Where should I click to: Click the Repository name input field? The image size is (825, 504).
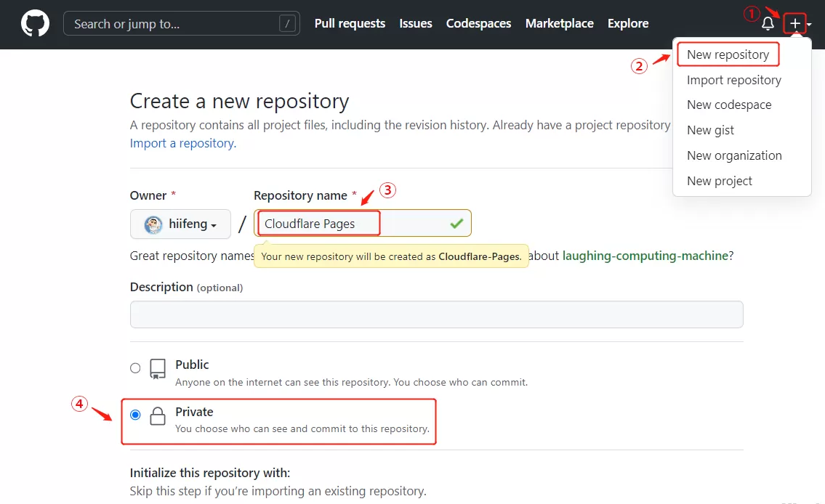click(363, 224)
